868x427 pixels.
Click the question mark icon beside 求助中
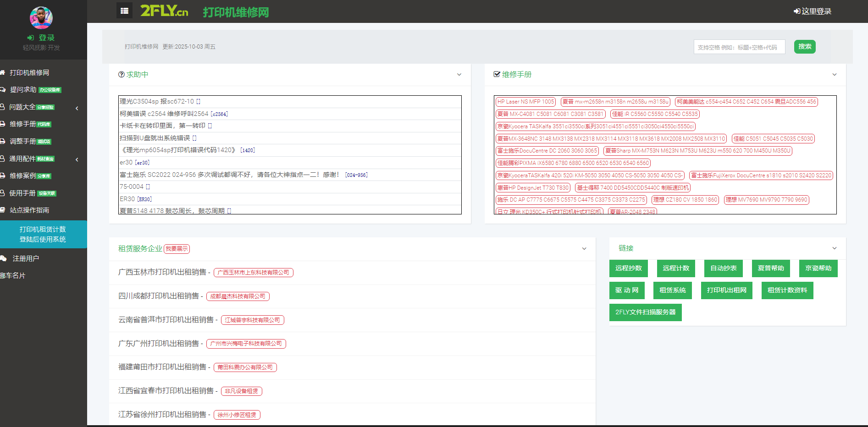121,75
